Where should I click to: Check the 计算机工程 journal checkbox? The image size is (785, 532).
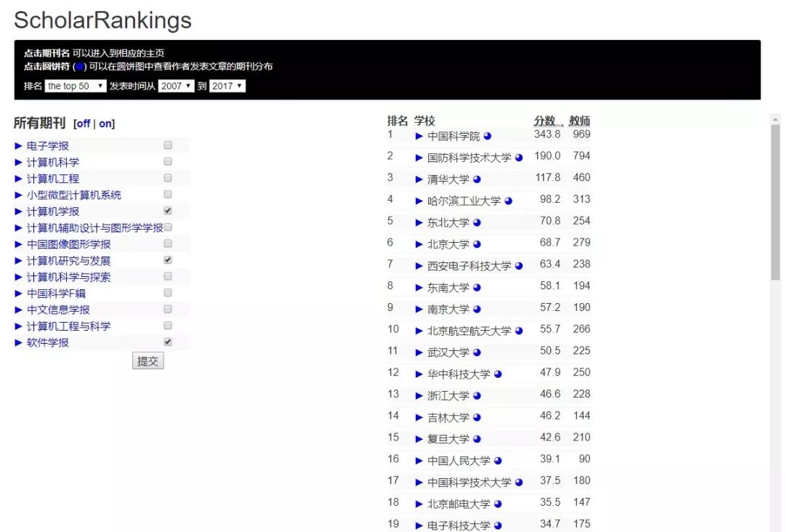pyautogui.click(x=168, y=177)
